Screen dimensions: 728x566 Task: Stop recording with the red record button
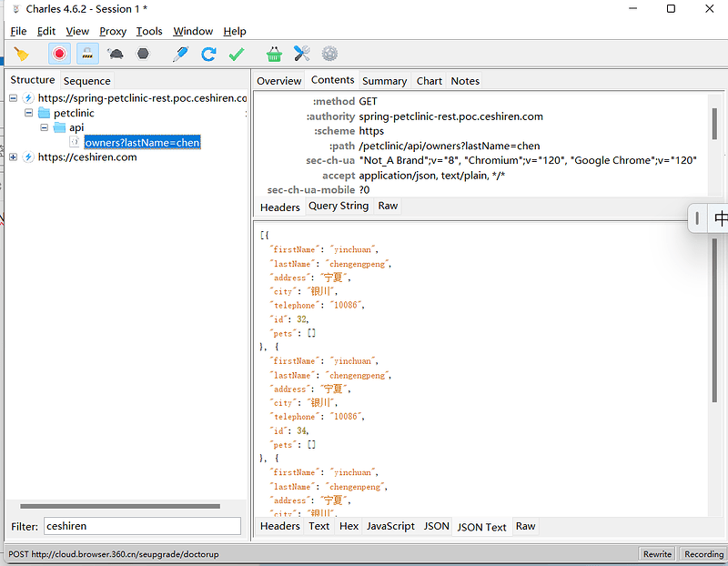coord(59,54)
